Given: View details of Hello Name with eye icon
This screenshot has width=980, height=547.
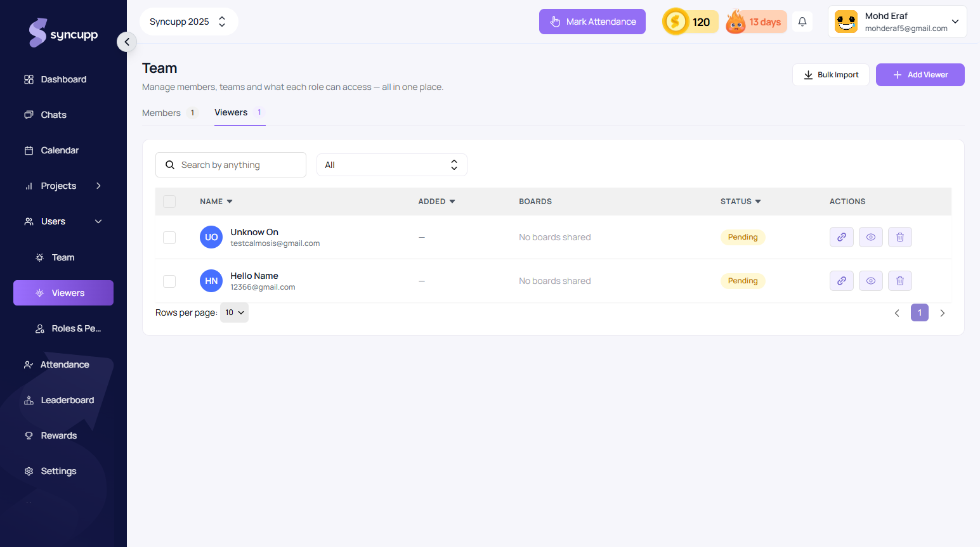Looking at the screenshot, I should point(871,281).
